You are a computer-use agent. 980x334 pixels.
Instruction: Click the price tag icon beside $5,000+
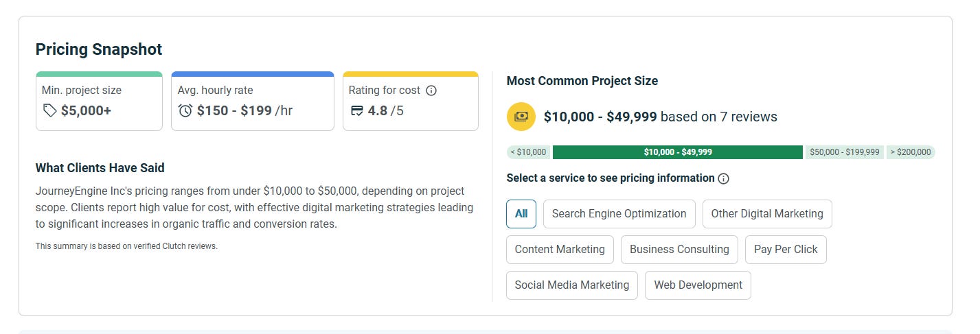[49, 110]
